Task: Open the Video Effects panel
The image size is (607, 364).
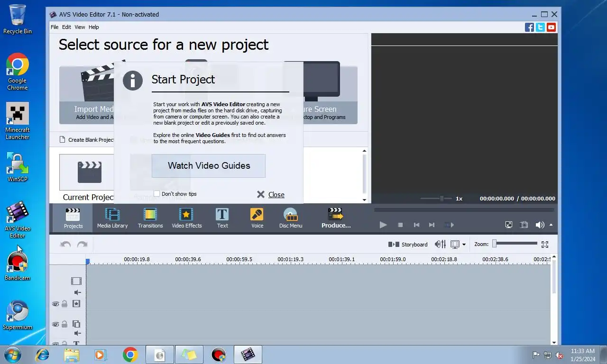Action: tap(186, 218)
